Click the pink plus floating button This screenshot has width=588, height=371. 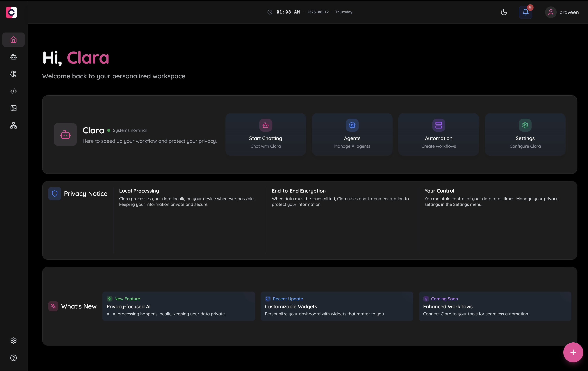[573, 352]
